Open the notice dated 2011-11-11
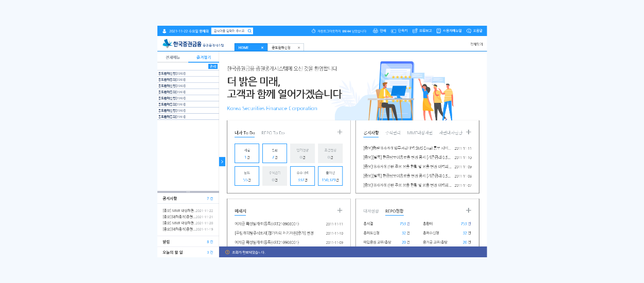The width and height of the screenshot is (644, 283). [x=417, y=148]
